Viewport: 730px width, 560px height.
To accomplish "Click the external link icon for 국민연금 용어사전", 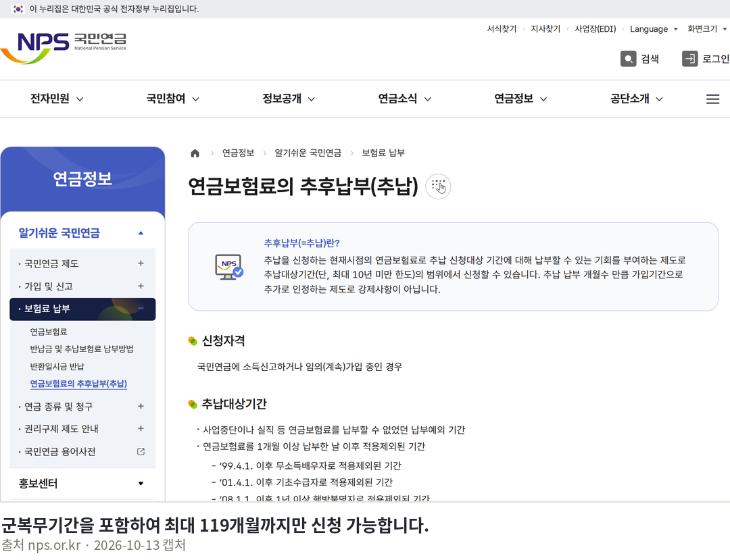I will pyautogui.click(x=141, y=452).
